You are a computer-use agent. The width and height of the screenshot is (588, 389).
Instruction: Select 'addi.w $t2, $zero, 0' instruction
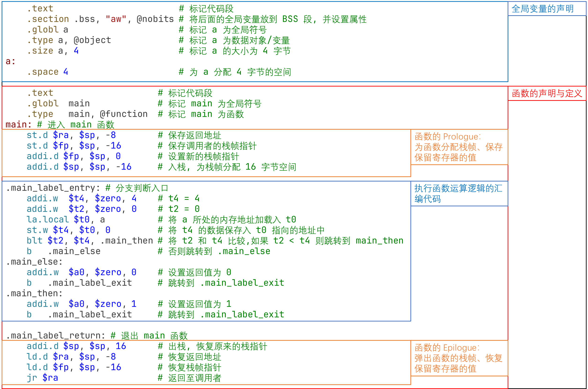coord(82,209)
